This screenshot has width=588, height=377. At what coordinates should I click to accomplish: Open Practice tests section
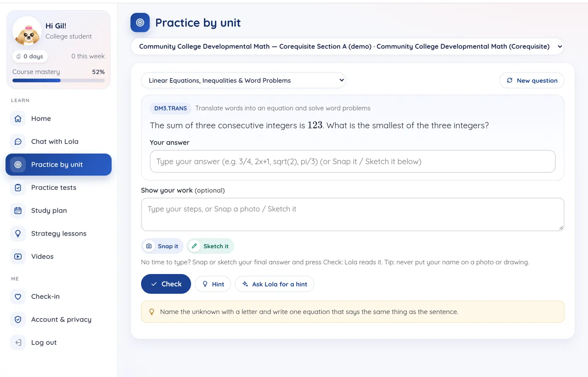pos(58,187)
